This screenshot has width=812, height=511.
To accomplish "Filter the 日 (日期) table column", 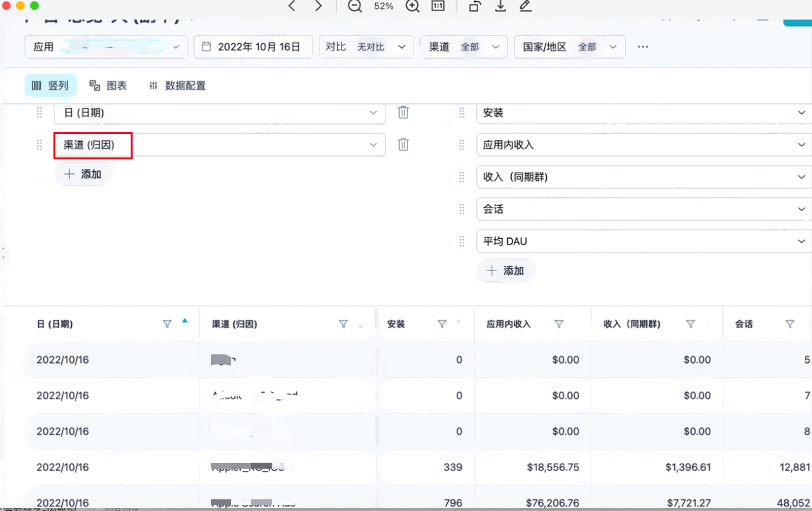I will click(x=167, y=324).
